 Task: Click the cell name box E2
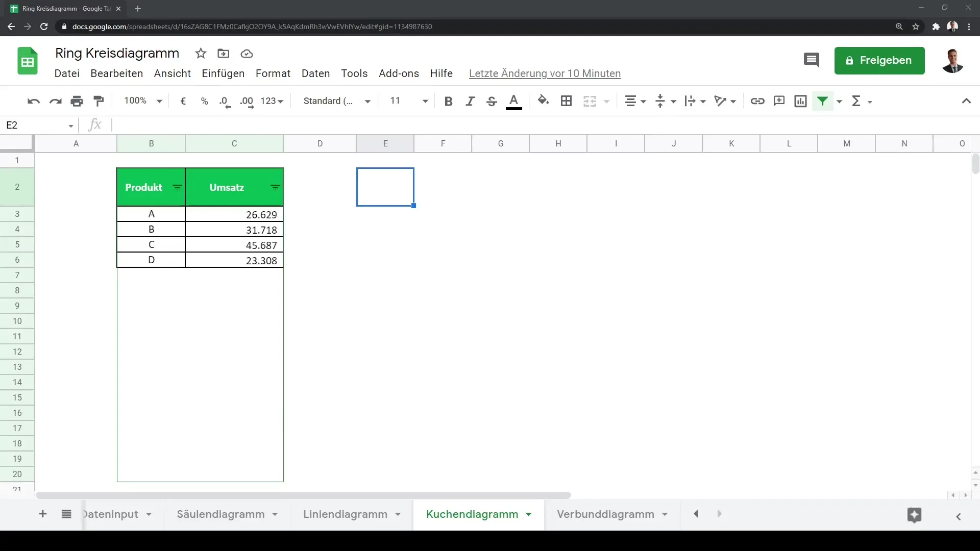coord(39,126)
